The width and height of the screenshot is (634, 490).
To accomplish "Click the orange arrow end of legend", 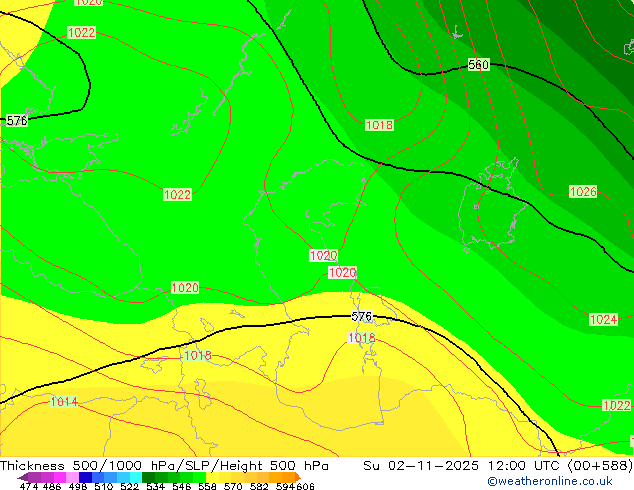I will coord(298,477).
